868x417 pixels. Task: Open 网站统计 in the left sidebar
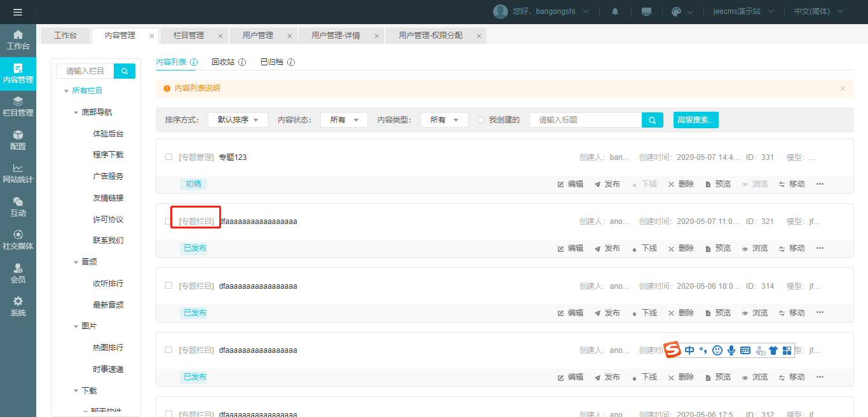coord(18,173)
